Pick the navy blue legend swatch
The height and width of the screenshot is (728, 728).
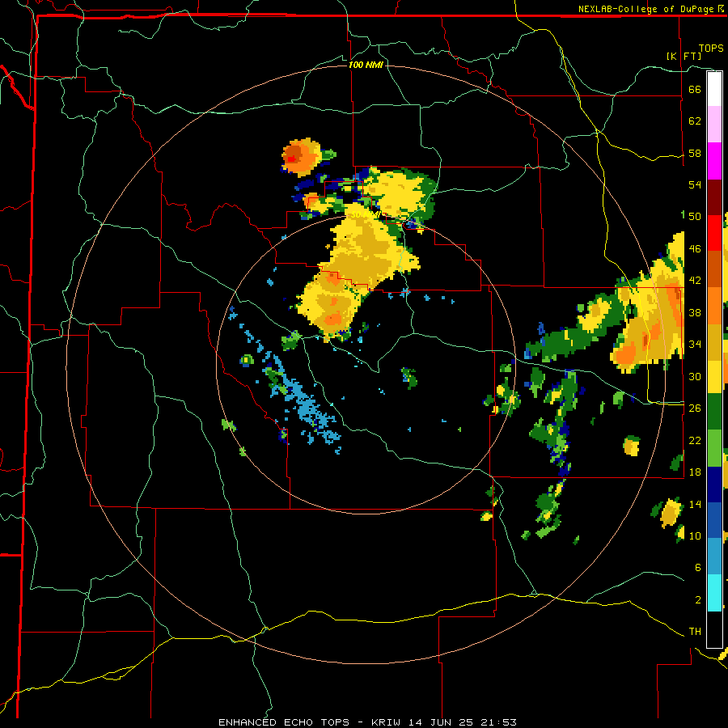(x=714, y=485)
